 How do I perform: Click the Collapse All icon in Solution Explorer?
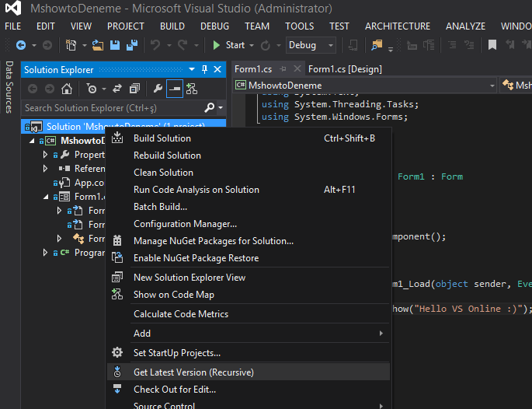[134, 89]
